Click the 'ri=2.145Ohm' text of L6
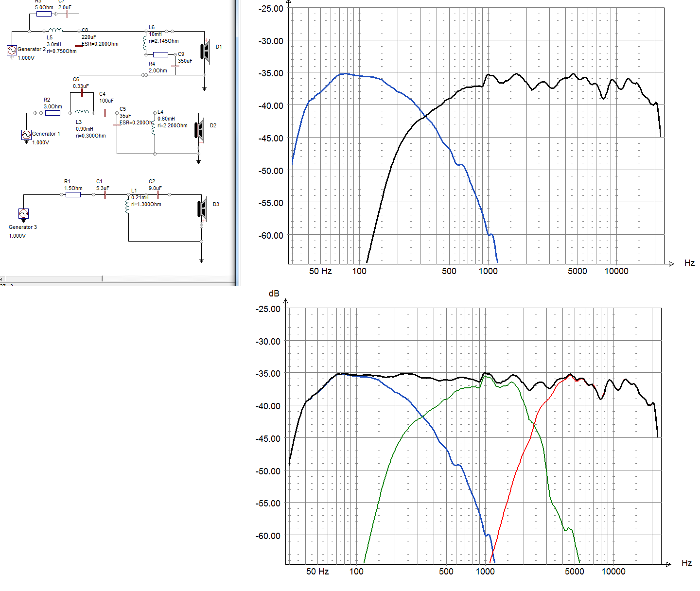The width and height of the screenshot is (700, 591). click(164, 41)
